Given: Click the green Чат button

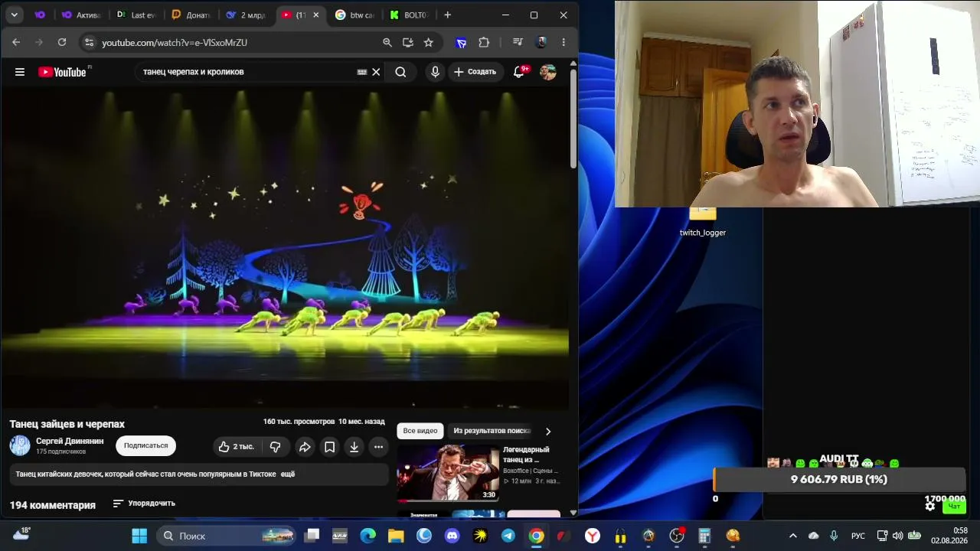Looking at the screenshot, I should tap(954, 506).
